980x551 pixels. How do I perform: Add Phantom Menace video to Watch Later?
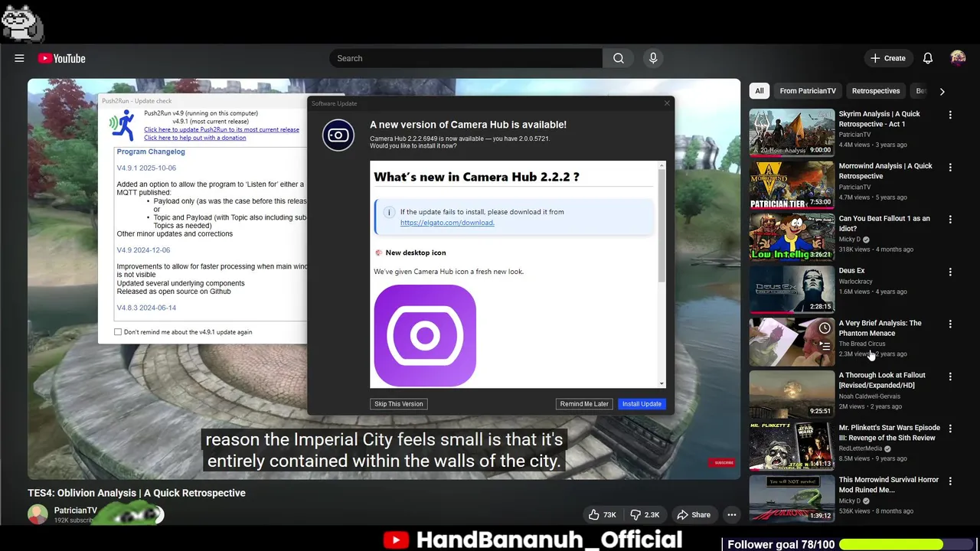coord(825,328)
